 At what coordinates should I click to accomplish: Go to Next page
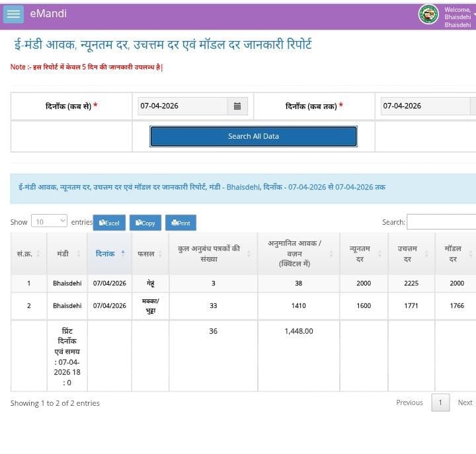click(465, 402)
